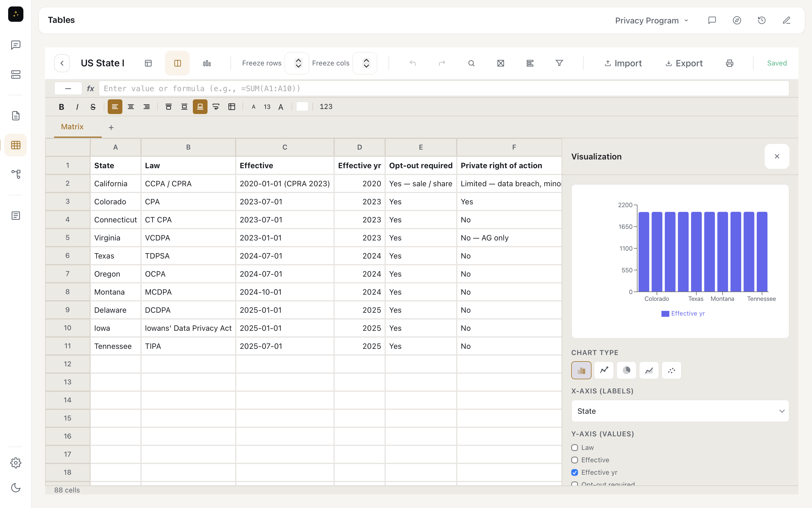Open the filter funnel icon

click(559, 63)
